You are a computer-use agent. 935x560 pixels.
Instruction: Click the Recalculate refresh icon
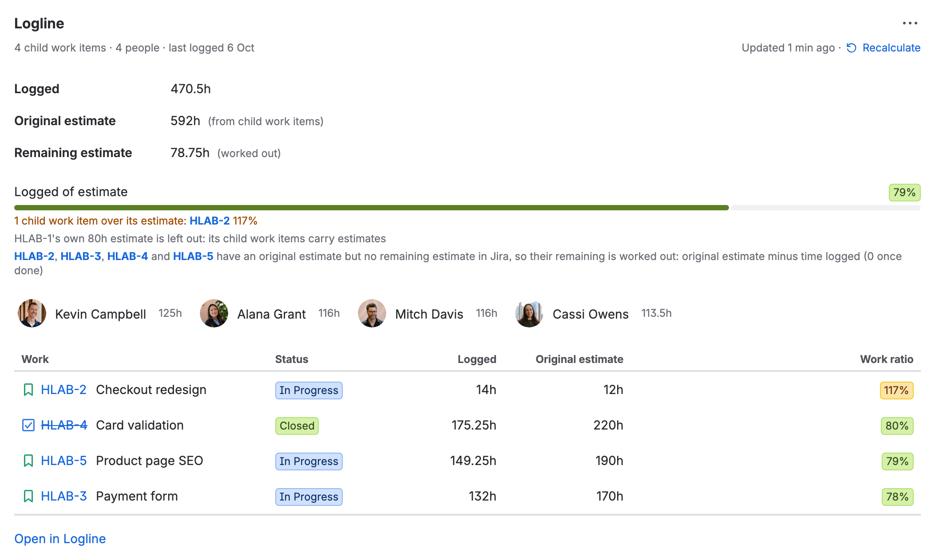(851, 48)
